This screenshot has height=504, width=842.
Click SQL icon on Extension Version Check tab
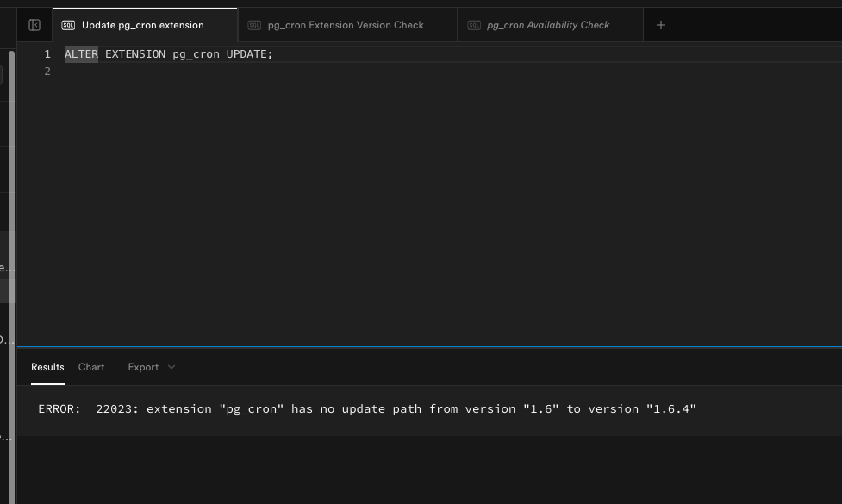(x=254, y=25)
